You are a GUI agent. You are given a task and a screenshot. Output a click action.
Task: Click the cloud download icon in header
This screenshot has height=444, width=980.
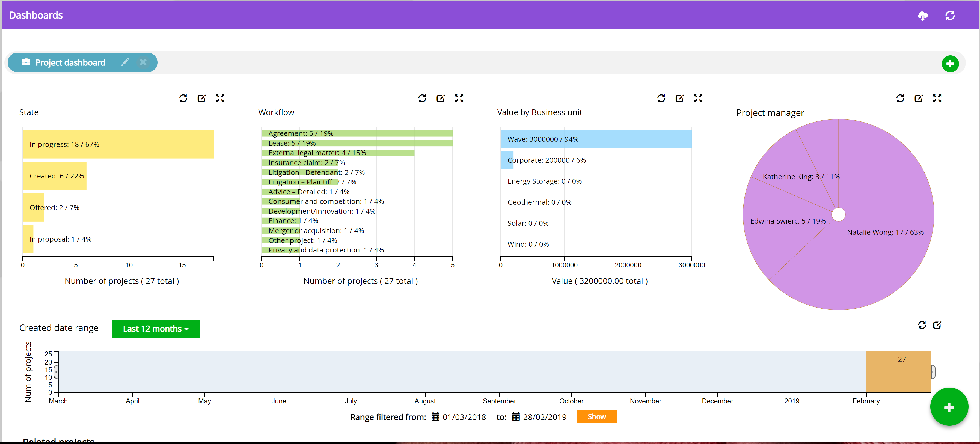(923, 16)
